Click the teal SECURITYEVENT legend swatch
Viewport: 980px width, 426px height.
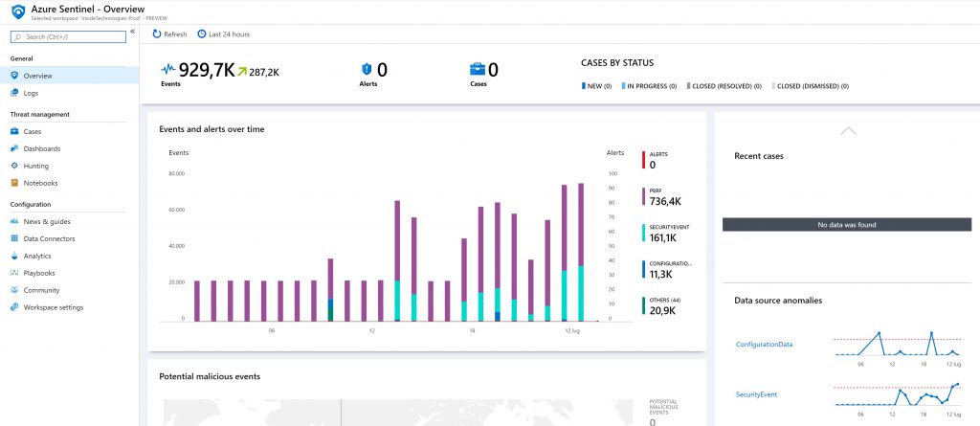pyautogui.click(x=644, y=233)
